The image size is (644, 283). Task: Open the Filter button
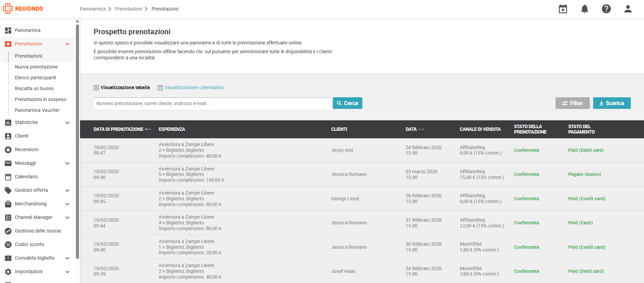coord(572,103)
